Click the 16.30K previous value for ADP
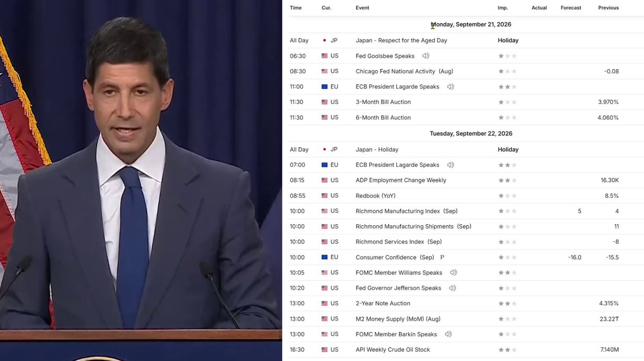This screenshot has width=644, height=361. (610, 180)
